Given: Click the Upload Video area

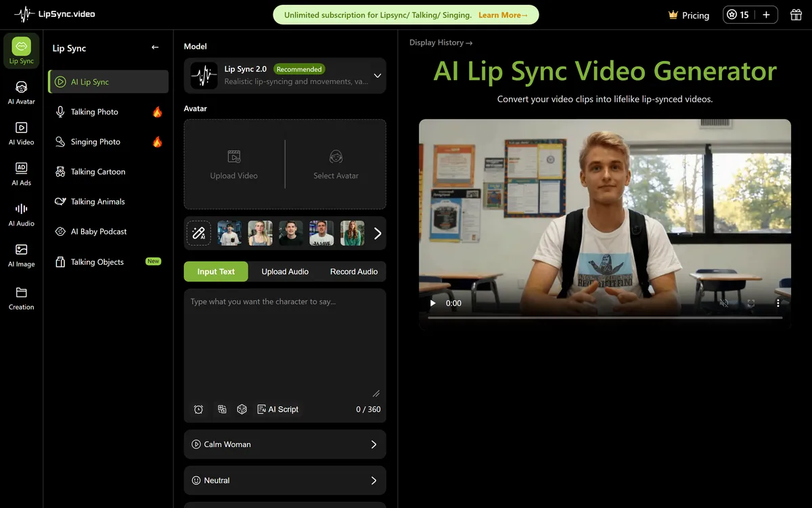Looking at the screenshot, I should pyautogui.click(x=234, y=165).
